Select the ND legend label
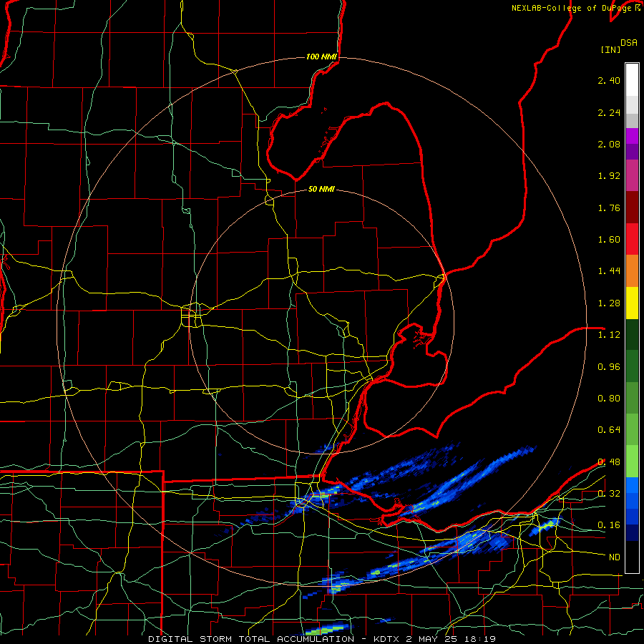 [614, 557]
